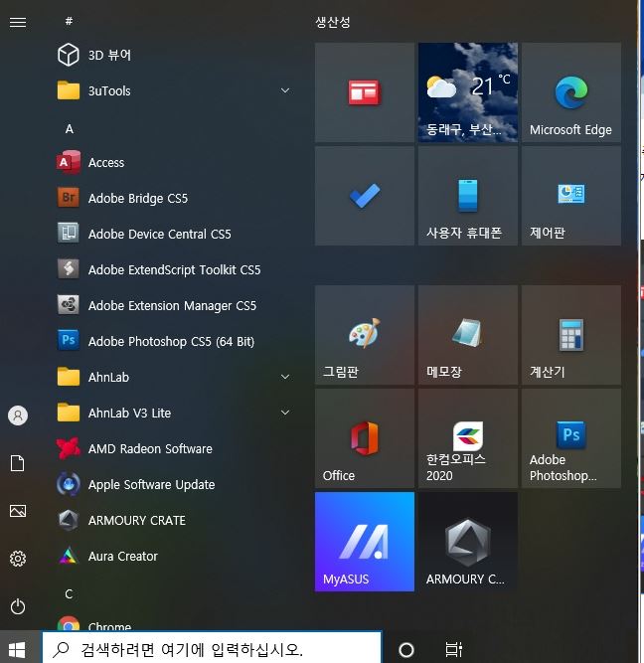Open AMD Radeon Software
Viewport: 644px width, 663px height.
tap(173, 448)
